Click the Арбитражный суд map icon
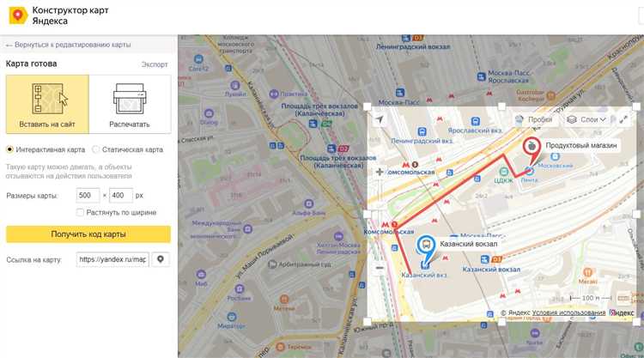The width and height of the screenshot is (644, 358). tap(272, 264)
